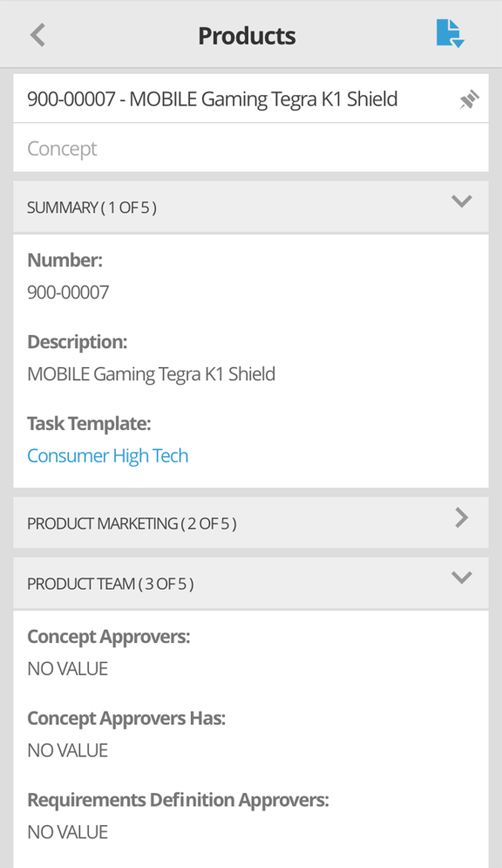Select the Description value text
The height and width of the screenshot is (868, 502).
[151, 374]
